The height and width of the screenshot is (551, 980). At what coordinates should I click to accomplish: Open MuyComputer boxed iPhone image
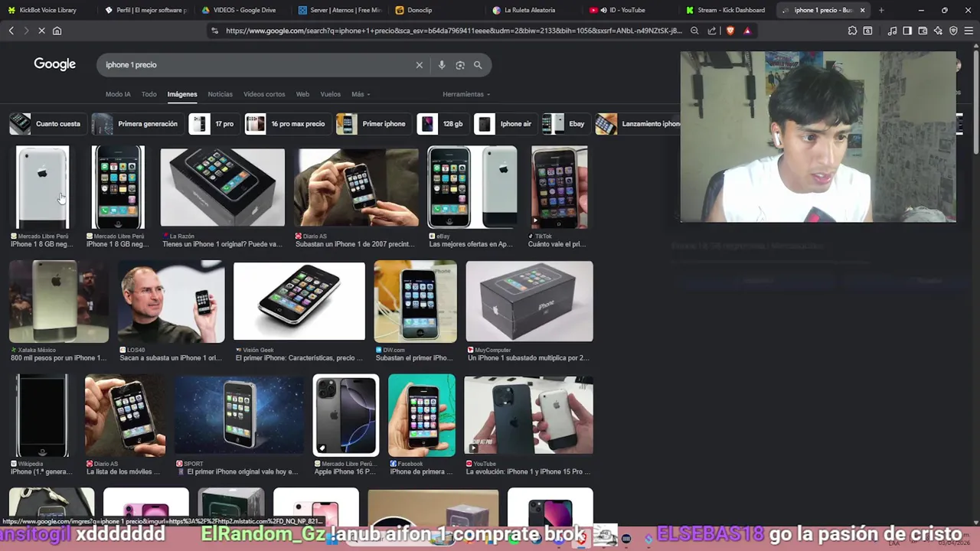click(529, 302)
